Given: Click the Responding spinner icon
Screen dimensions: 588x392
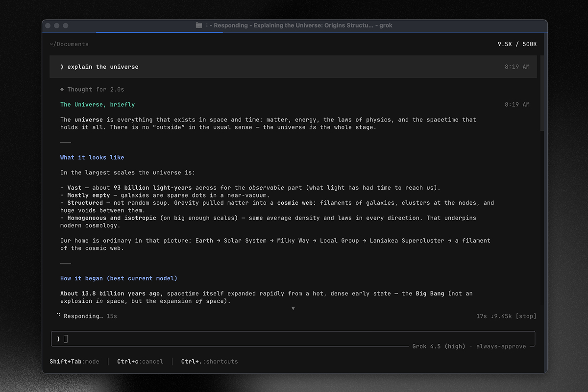Looking at the screenshot, I should 58,316.
